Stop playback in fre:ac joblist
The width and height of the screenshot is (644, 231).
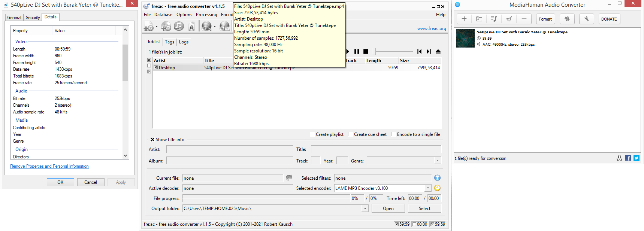click(x=366, y=52)
